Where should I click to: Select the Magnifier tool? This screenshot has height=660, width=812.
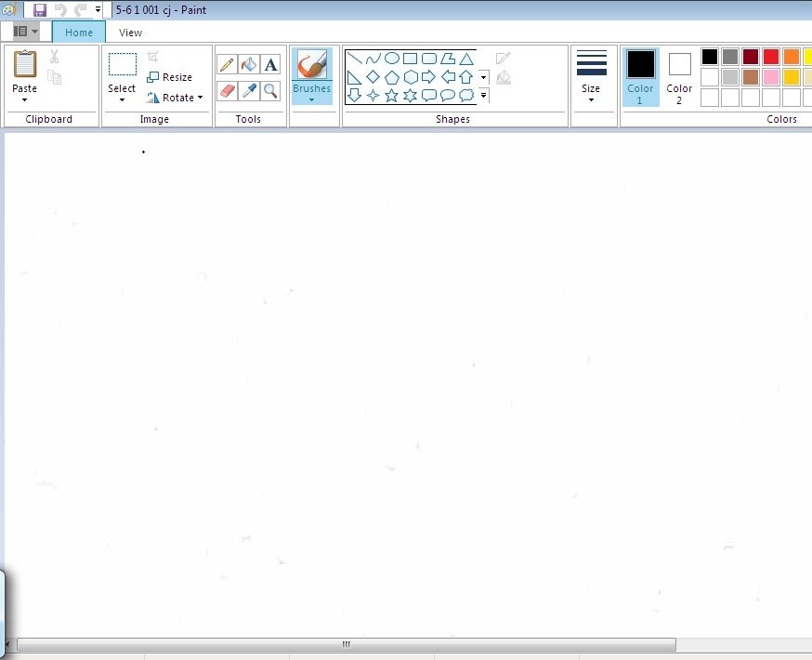(x=270, y=91)
